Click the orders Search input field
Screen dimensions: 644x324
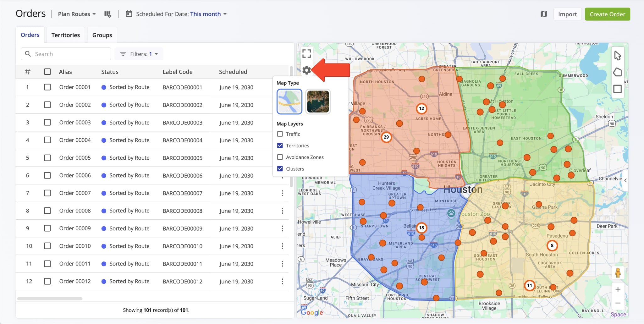(x=66, y=54)
